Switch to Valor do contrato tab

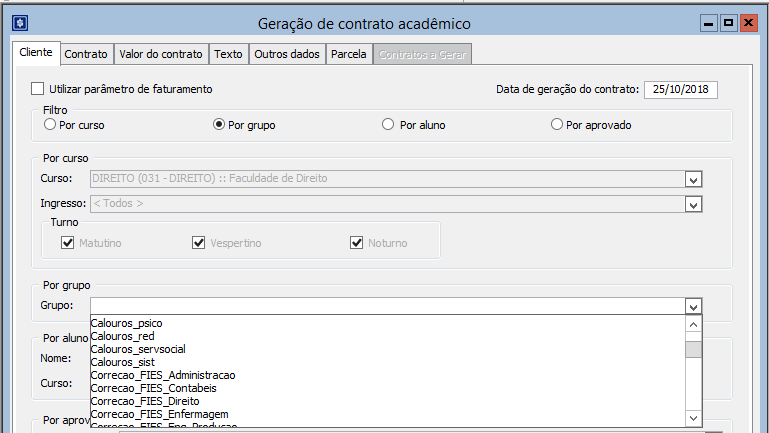pos(160,54)
